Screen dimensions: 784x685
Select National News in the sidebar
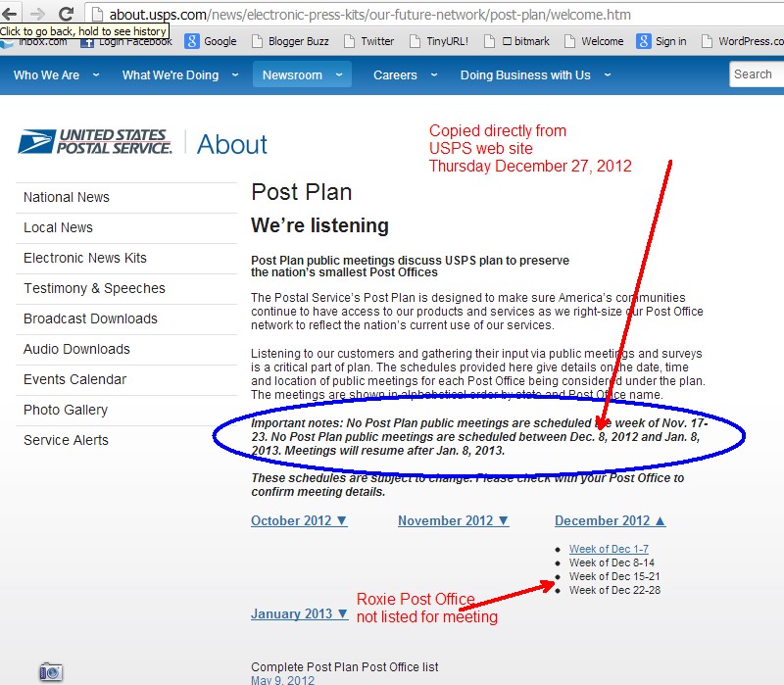click(x=67, y=197)
